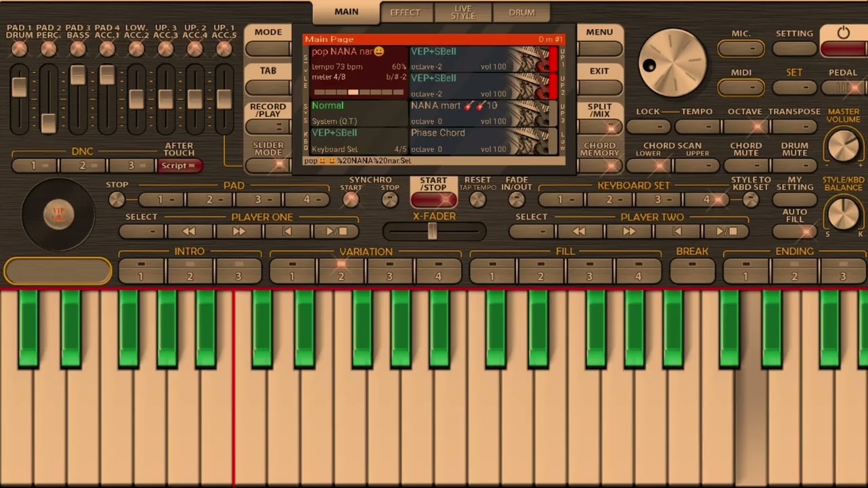Tap the Reset Tap Tempo button
The height and width of the screenshot is (488, 868).
[477, 199]
